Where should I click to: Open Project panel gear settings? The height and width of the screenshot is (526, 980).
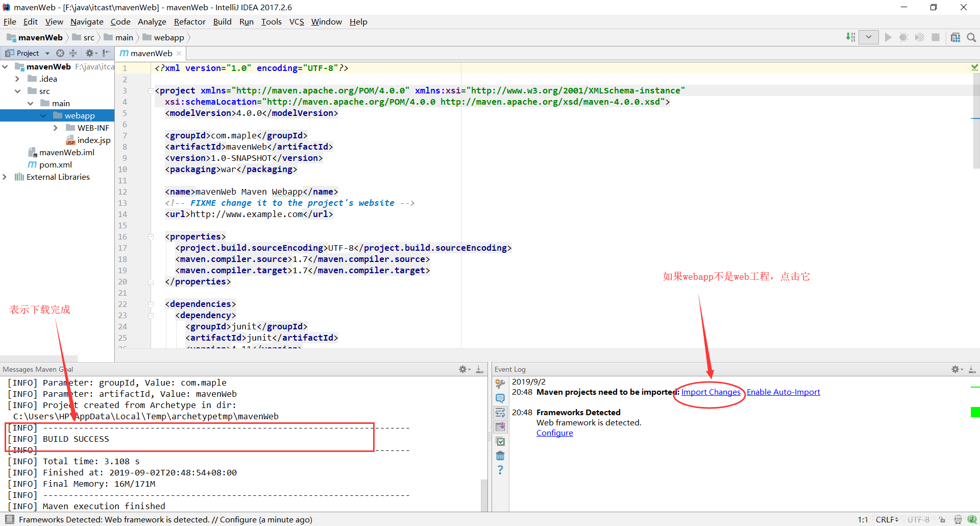pyautogui.click(x=91, y=53)
